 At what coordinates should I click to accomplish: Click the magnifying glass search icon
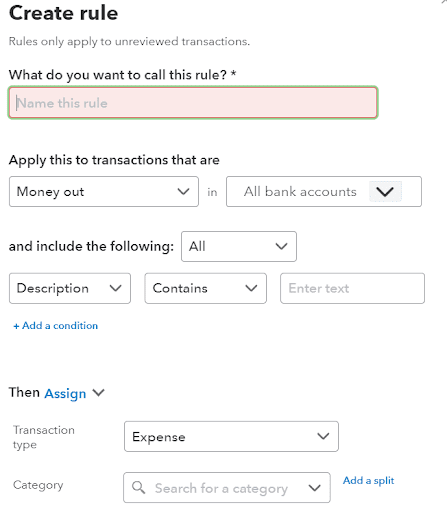[138, 488]
